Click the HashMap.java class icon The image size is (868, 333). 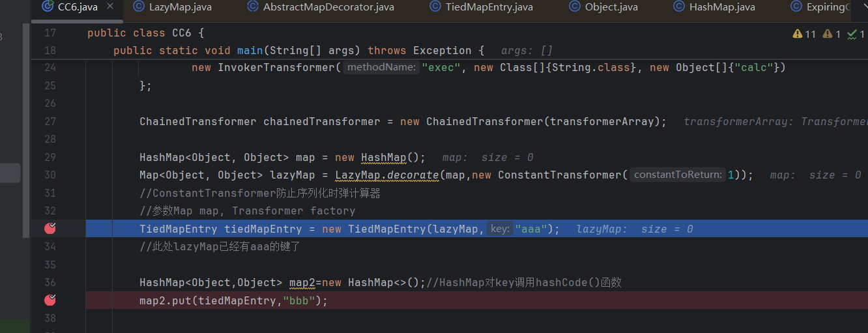(x=679, y=7)
